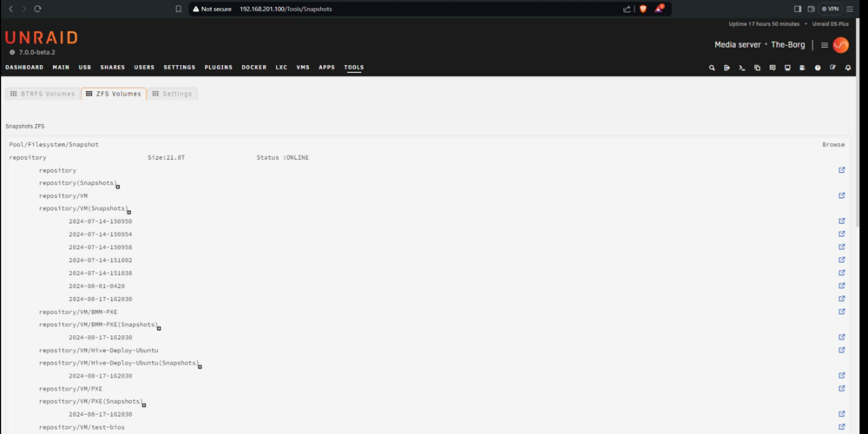The image size is (868, 434).
Task: Browse snapshot 2024-07-14-150950 icon
Action: 842,220
